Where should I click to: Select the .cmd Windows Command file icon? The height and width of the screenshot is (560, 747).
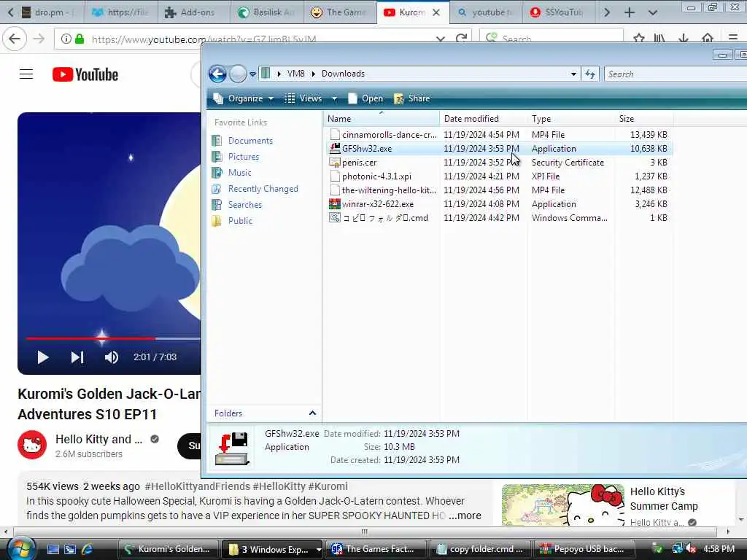point(335,217)
